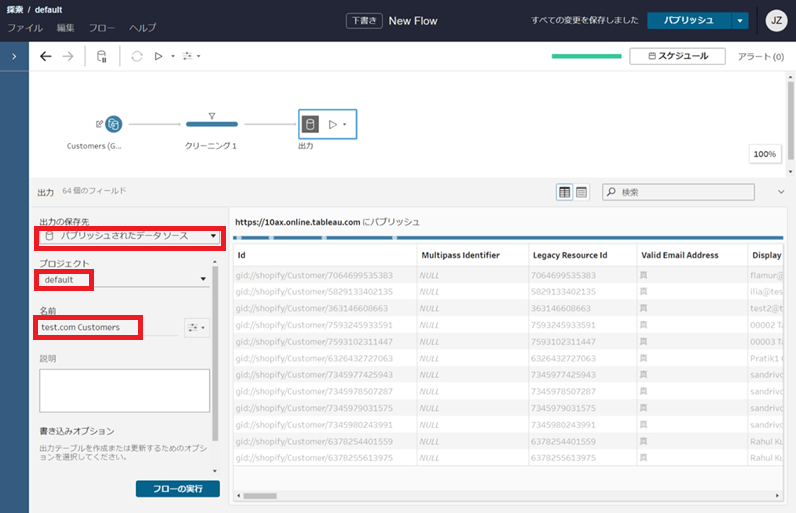The image size is (796, 513).
Task: Click the フローの実行 button
Action: (177, 488)
